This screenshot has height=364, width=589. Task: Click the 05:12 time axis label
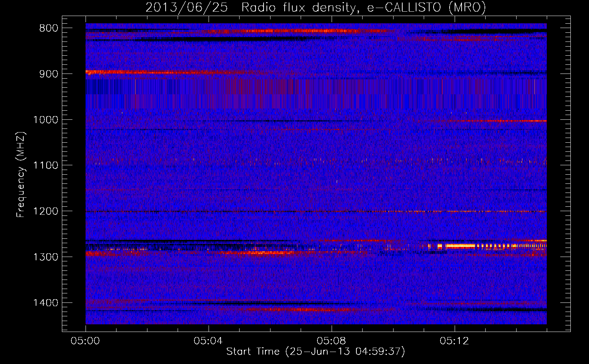tap(454, 341)
